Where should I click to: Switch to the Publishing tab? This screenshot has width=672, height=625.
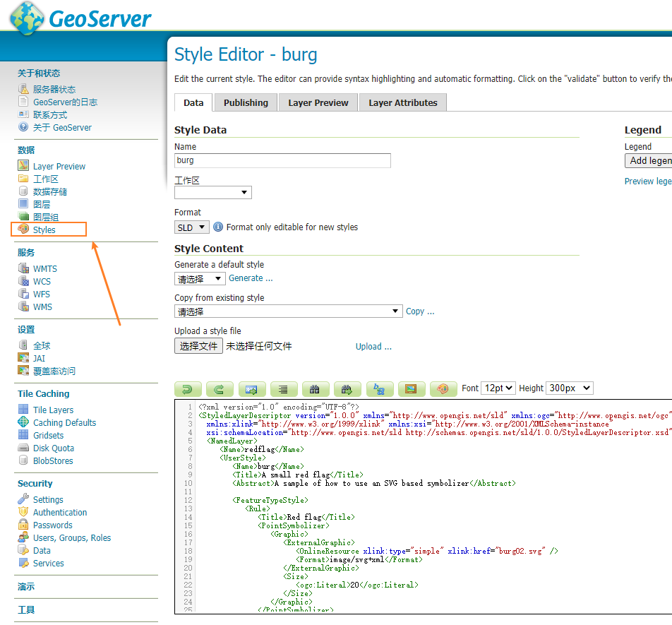(x=245, y=102)
